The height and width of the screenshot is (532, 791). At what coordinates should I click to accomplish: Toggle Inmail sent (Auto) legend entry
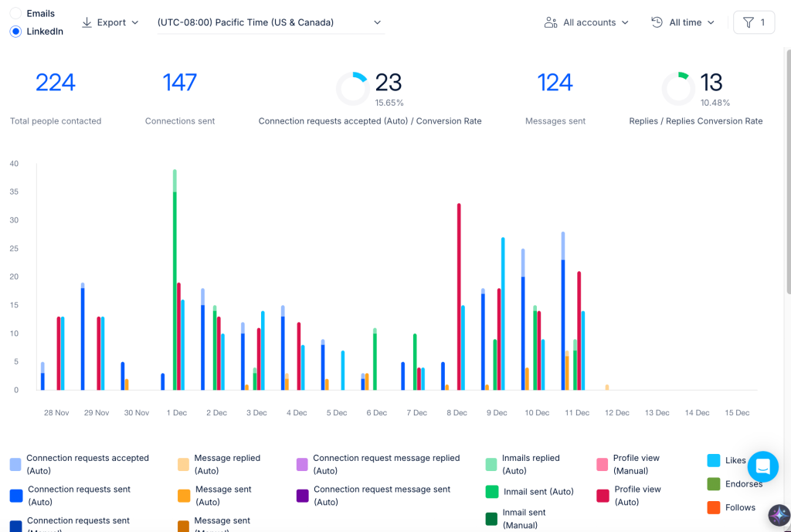click(x=530, y=492)
